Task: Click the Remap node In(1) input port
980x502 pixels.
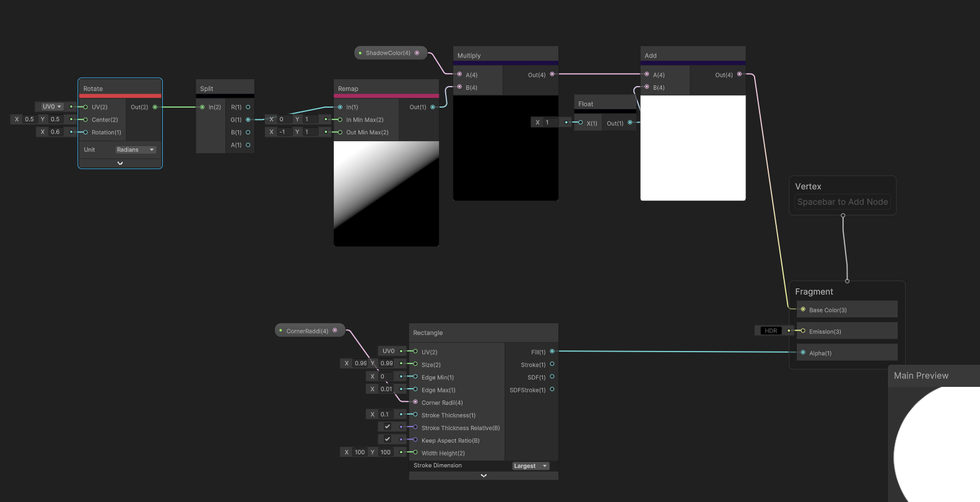Action: 340,107
